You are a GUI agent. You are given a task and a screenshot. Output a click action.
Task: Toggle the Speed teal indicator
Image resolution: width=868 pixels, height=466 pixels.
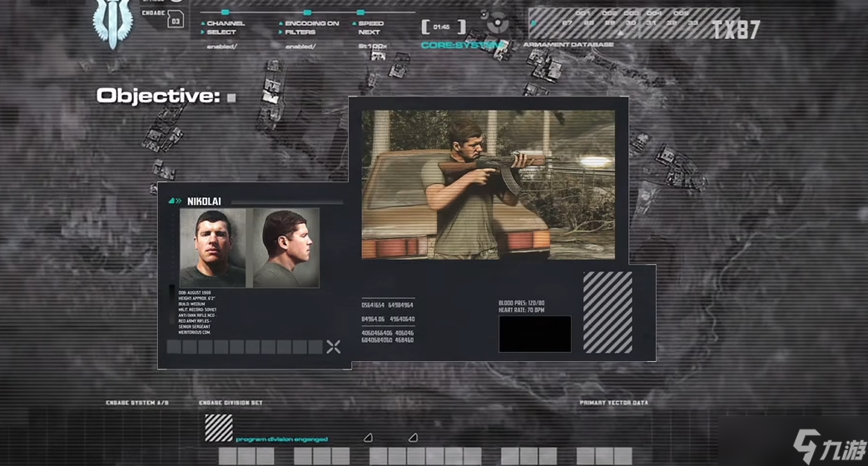point(361,12)
